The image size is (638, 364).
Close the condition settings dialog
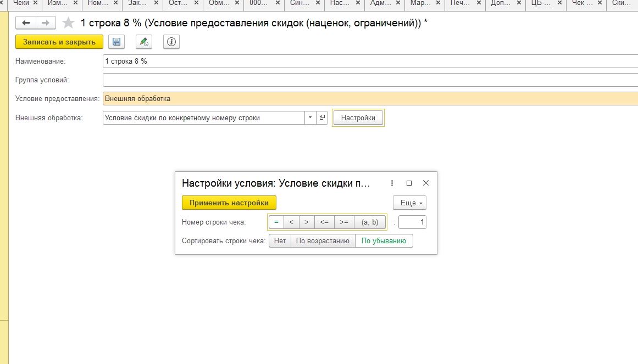click(425, 183)
